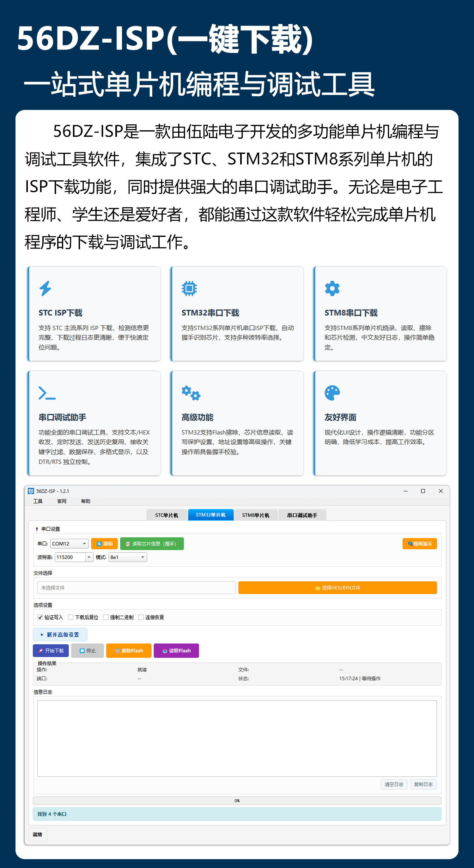
Task: Click the chip icon for STM32串口下载
Action: tap(189, 288)
